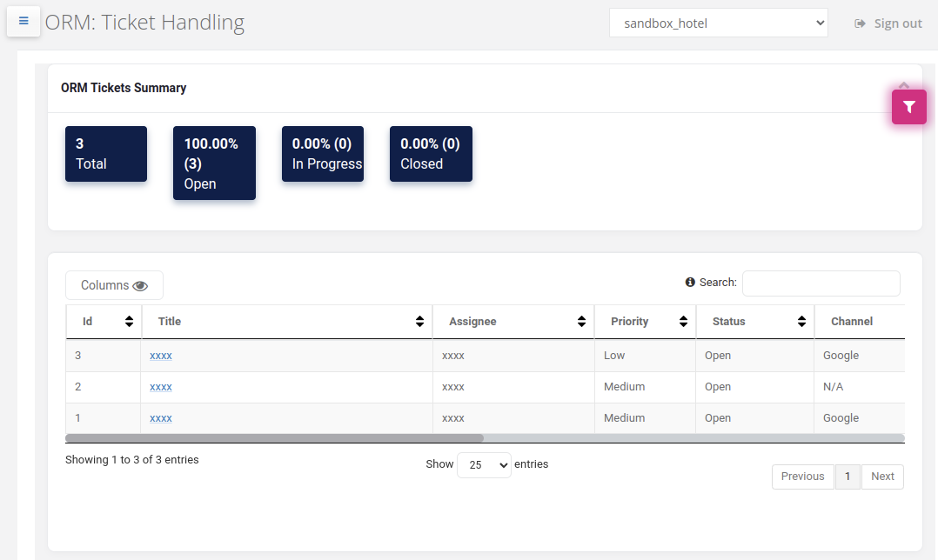
Task: Click the Google channel cell in ticket 1
Action: coord(859,418)
